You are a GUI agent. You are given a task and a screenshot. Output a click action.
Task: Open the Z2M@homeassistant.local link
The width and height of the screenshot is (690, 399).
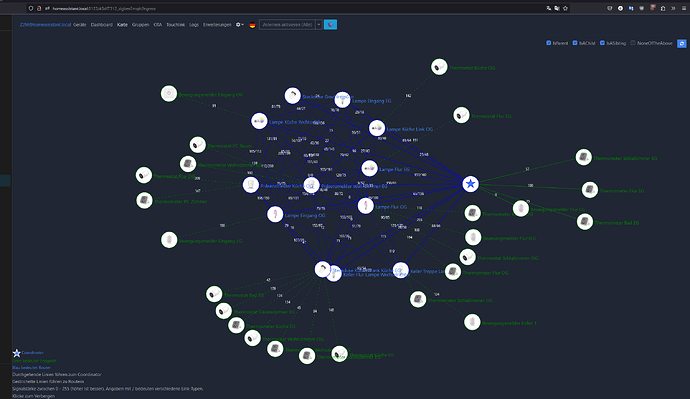pyautogui.click(x=45, y=25)
